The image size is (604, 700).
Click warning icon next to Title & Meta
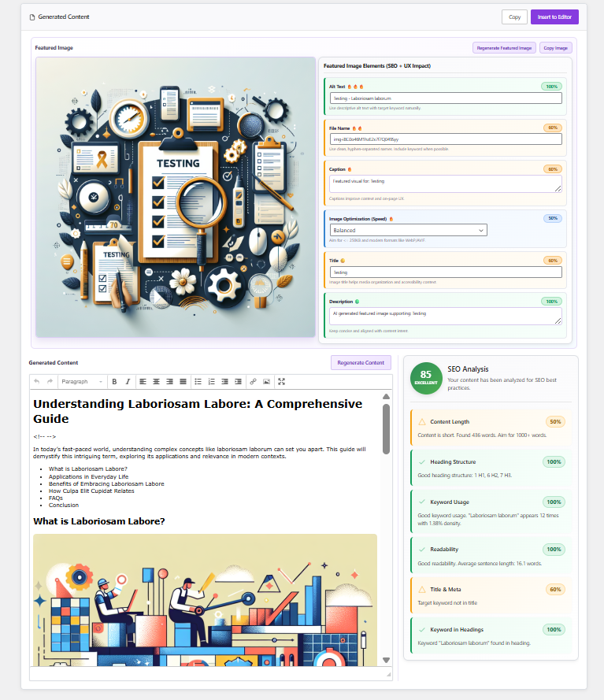coord(422,590)
